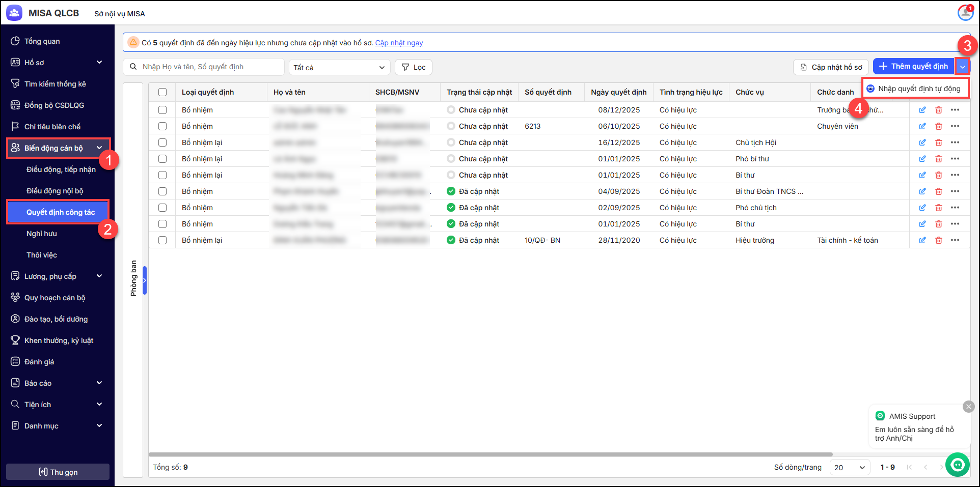Click the edit icon in the first row
980x487 pixels.
(922, 110)
